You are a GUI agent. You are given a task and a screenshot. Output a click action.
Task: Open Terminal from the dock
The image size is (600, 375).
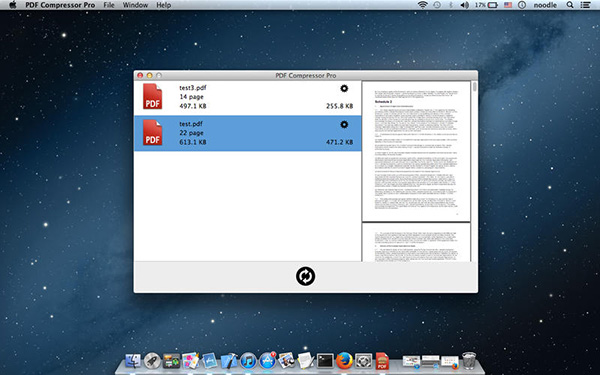[x=325, y=360]
